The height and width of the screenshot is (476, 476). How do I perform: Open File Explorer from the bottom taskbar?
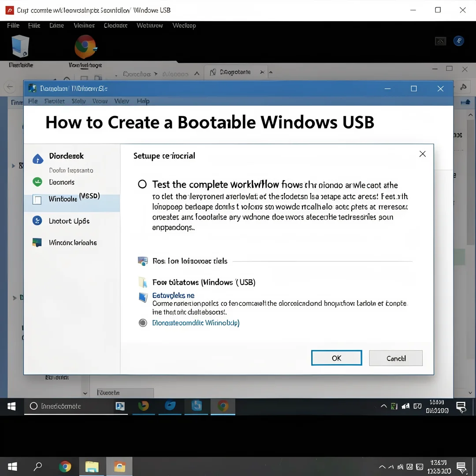[92, 467]
